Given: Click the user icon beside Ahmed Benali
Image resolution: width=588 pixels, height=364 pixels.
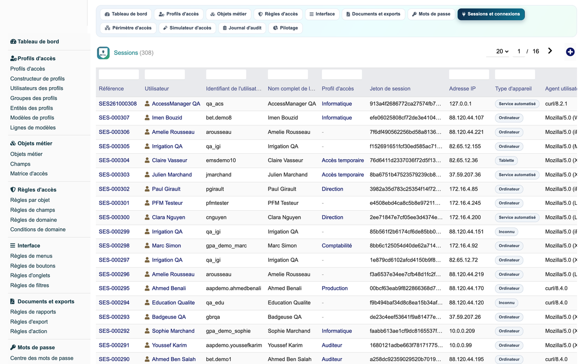Looking at the screenshot, I should pyautogui.click(x=147, y=288).
